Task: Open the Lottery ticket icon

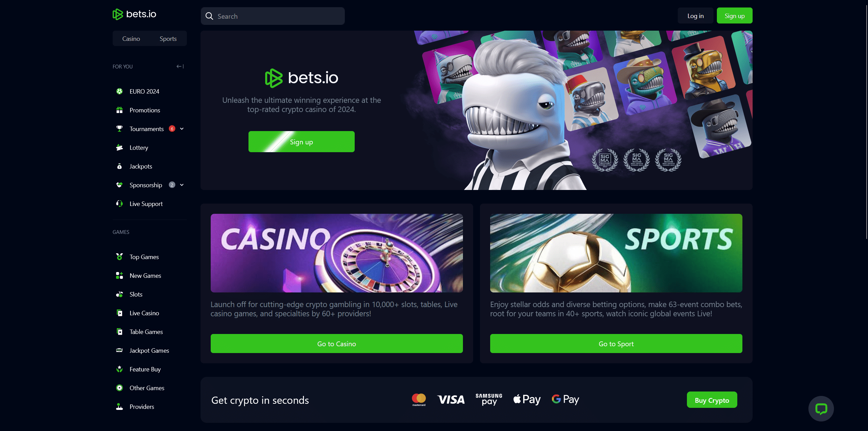Action: pos(119,147)
